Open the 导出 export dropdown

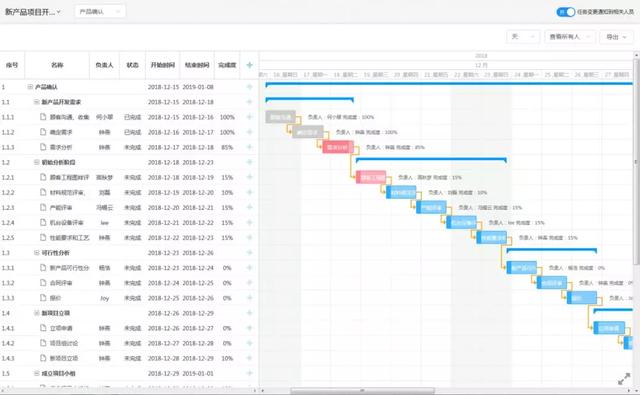[616, 37]
